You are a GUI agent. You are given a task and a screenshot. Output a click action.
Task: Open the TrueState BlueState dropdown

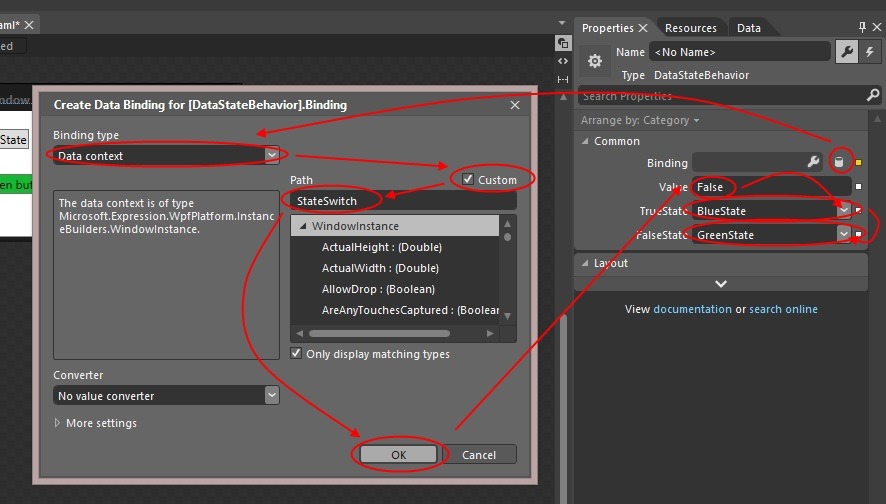point(843,211)
